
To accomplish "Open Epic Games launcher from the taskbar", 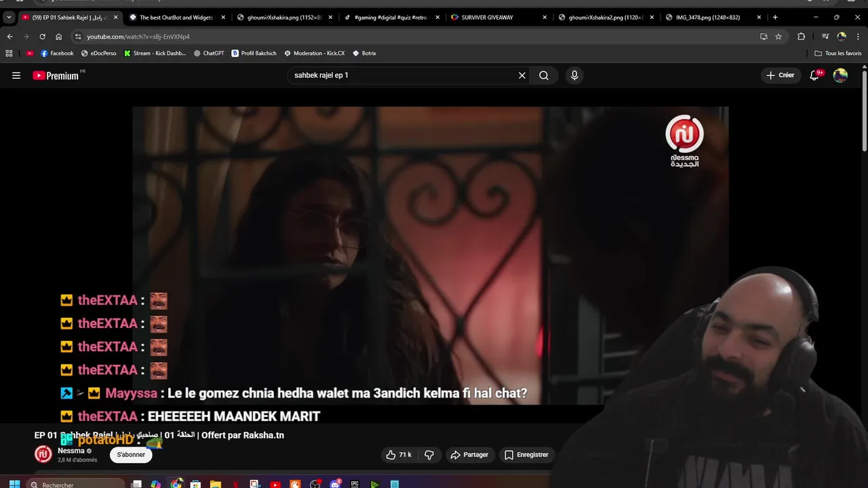I will pyautogui.click(x=355, y=484).
